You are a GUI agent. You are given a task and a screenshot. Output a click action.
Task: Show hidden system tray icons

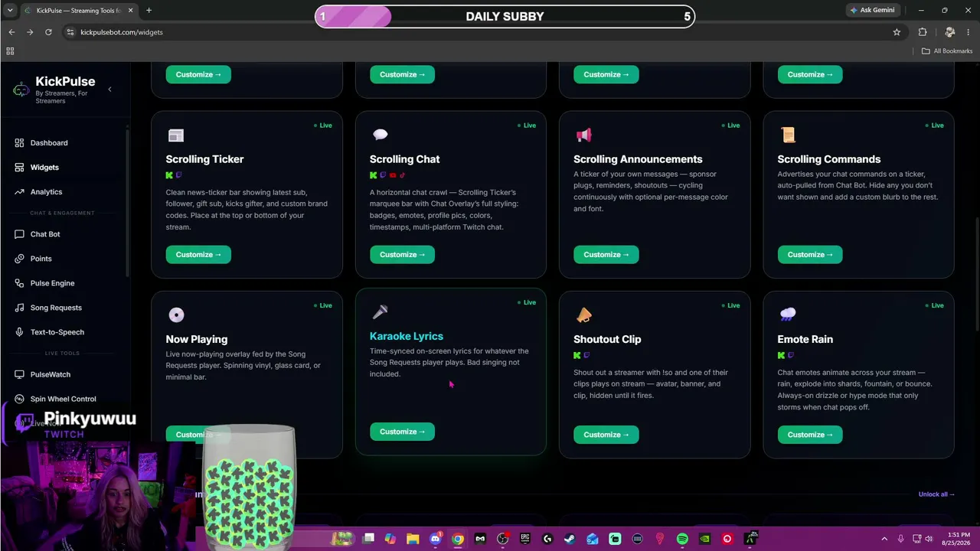click(x=884, y=539)
